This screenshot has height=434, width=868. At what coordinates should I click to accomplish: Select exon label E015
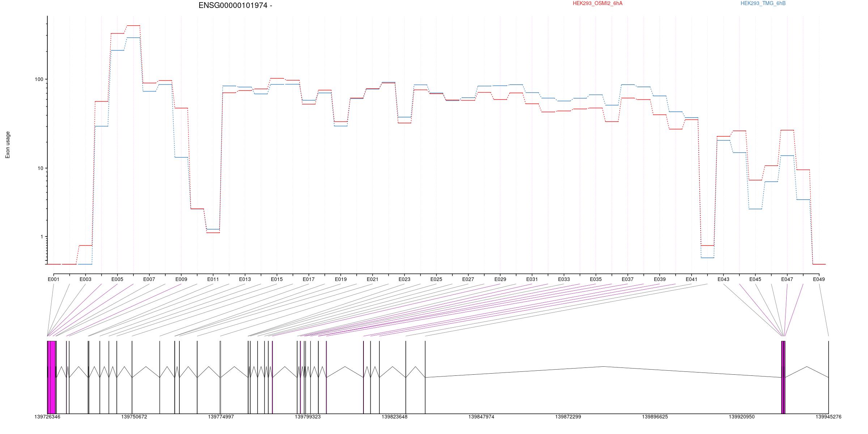pos(277,279)
